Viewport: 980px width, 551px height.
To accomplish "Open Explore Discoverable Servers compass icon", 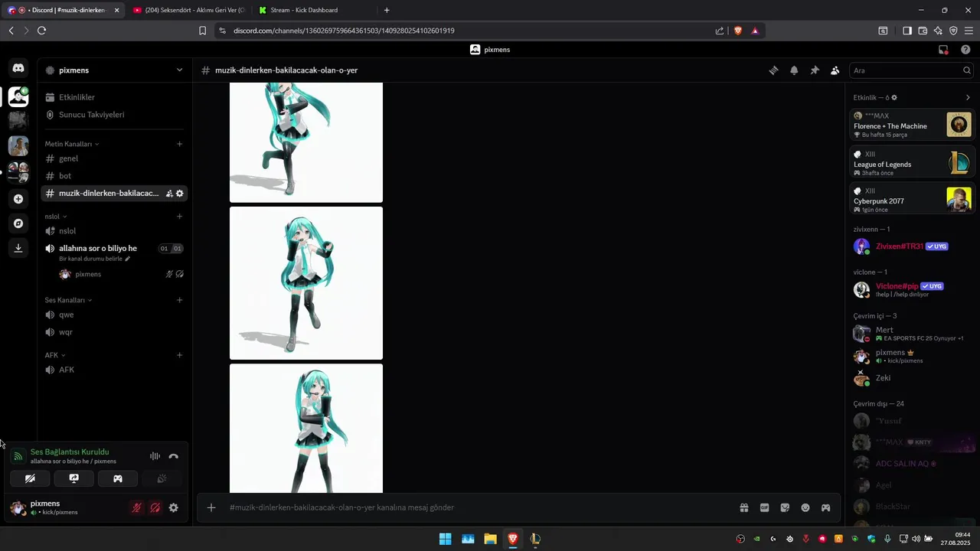I will coord(18,223).
